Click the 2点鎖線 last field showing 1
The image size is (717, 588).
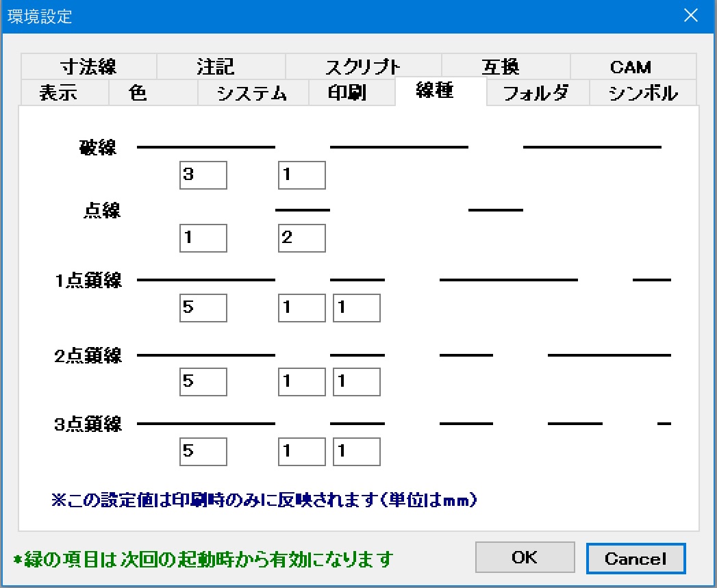(357, 382)
